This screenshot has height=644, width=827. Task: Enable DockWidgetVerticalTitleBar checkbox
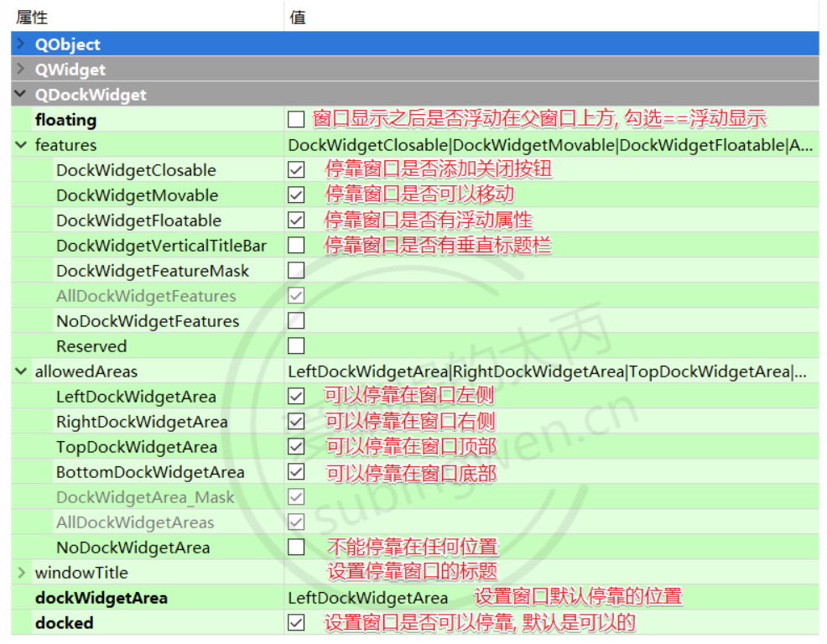point(296,246)
